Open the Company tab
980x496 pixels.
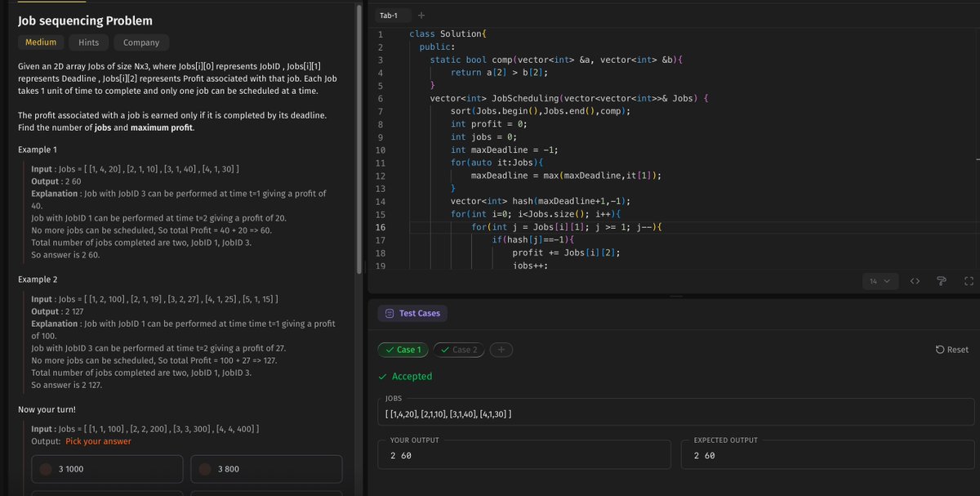(141, 42)
